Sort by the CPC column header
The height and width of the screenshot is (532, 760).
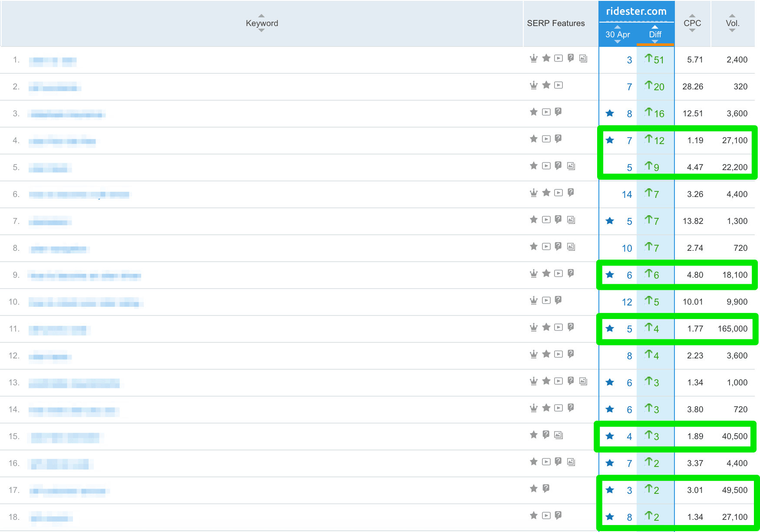click(x=692, y=23)
